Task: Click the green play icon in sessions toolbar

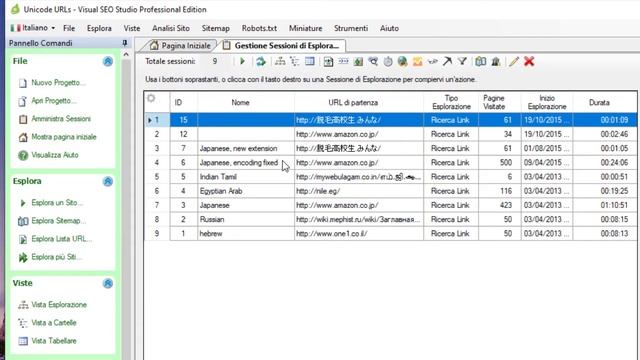Action: click(x=242, y=62)
